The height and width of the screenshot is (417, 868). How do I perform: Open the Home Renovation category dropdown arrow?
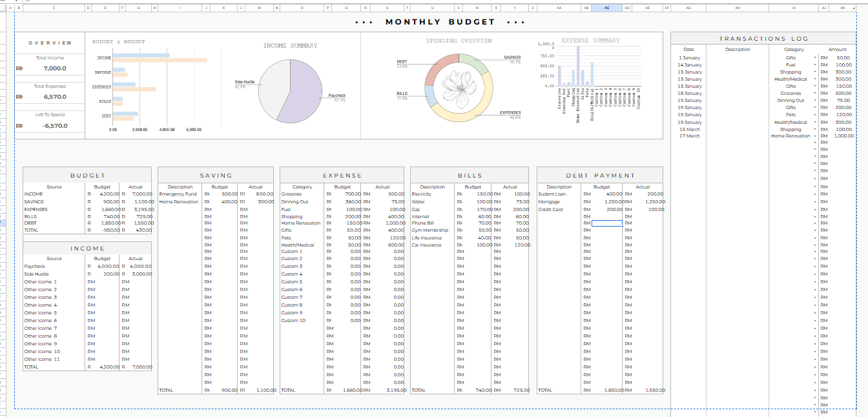click(815, 136)
